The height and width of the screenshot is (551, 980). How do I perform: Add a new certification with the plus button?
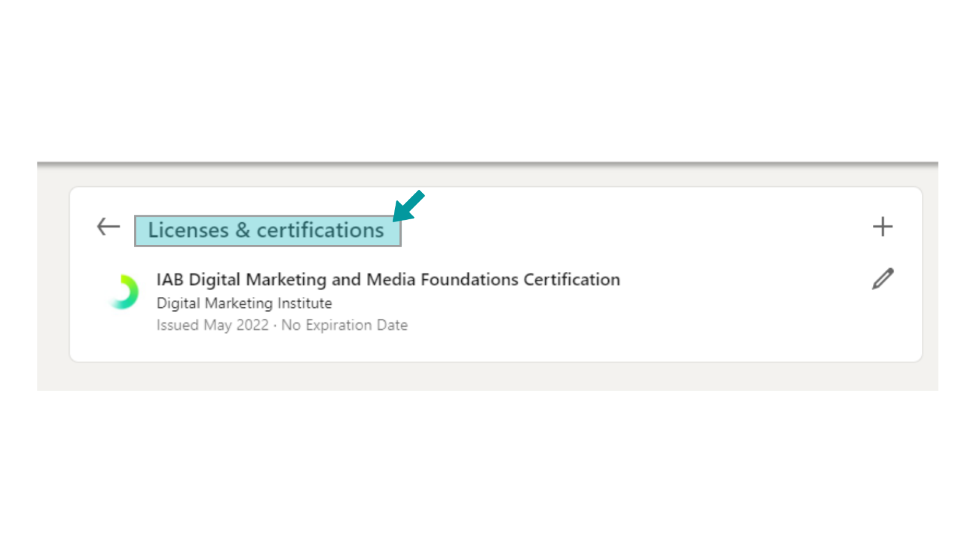point(883,226)
